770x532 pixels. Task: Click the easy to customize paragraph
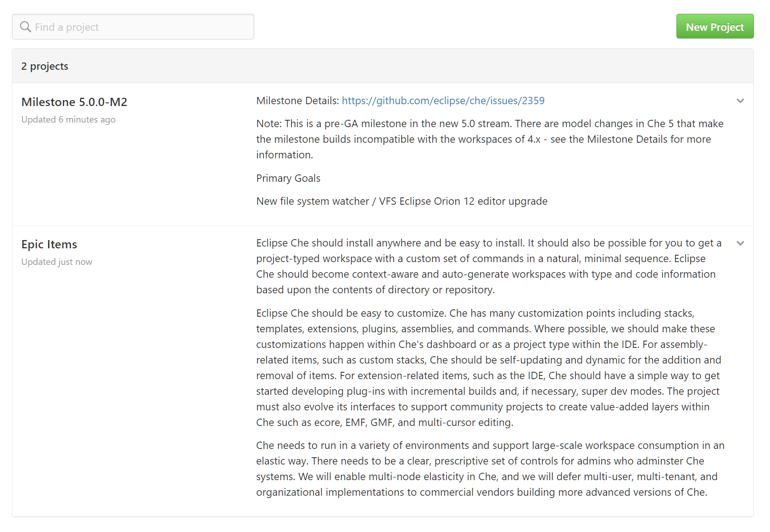pos(489,368)
